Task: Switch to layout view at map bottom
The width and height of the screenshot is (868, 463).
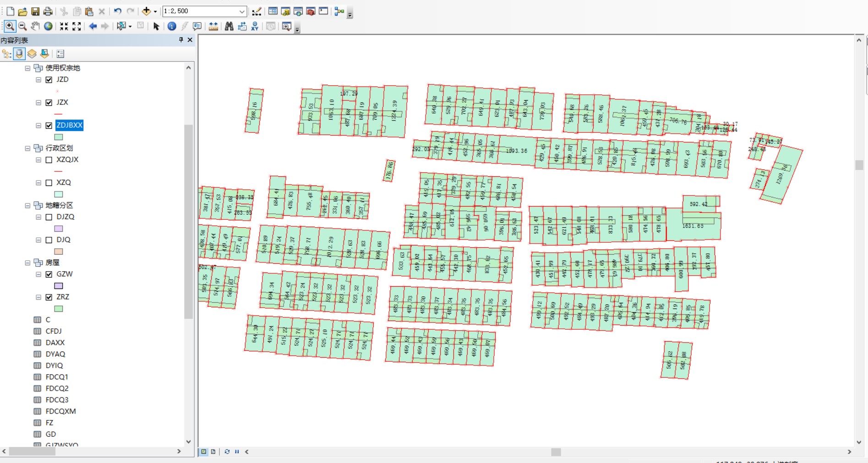Action: [x=213, y=452]
